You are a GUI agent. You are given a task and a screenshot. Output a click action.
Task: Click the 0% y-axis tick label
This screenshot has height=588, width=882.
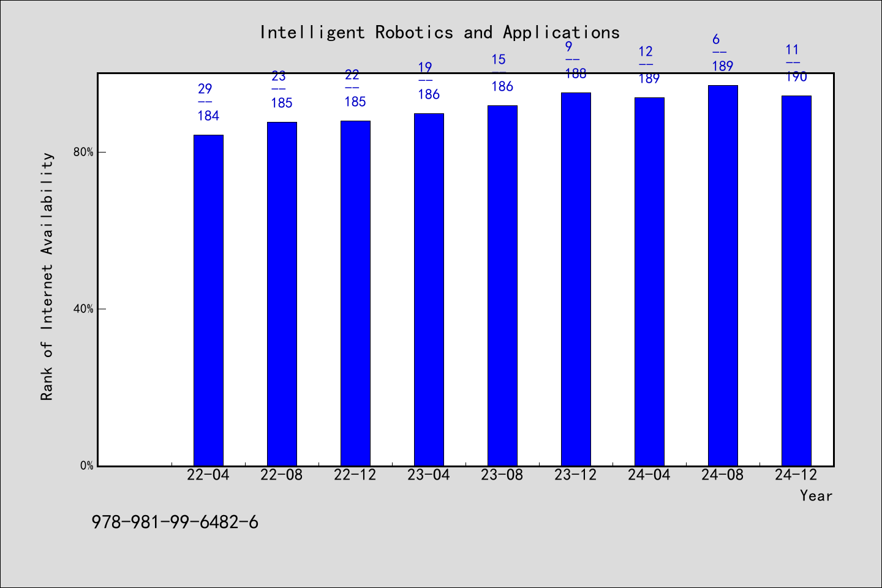coord(87,466)
